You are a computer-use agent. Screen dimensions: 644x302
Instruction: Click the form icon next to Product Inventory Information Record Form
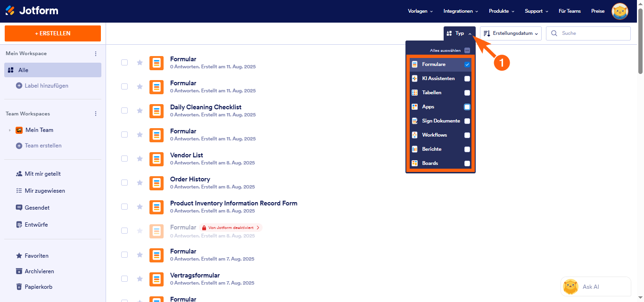click(x=157, y=207)
